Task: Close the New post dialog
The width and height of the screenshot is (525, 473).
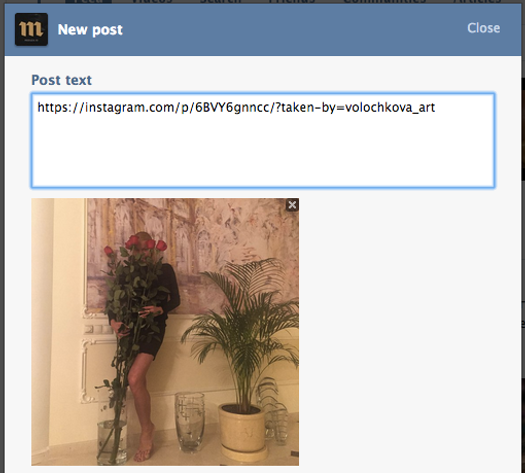Action: [483, 28]
